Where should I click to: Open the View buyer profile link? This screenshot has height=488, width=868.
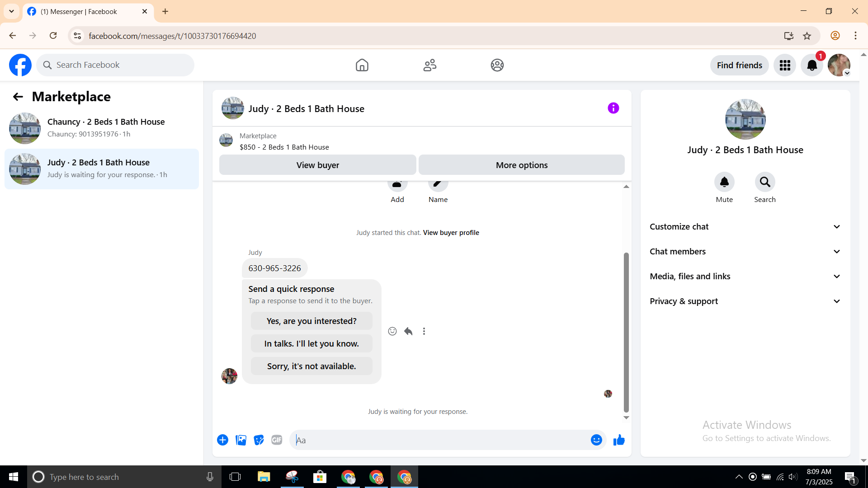pos(451,233)
